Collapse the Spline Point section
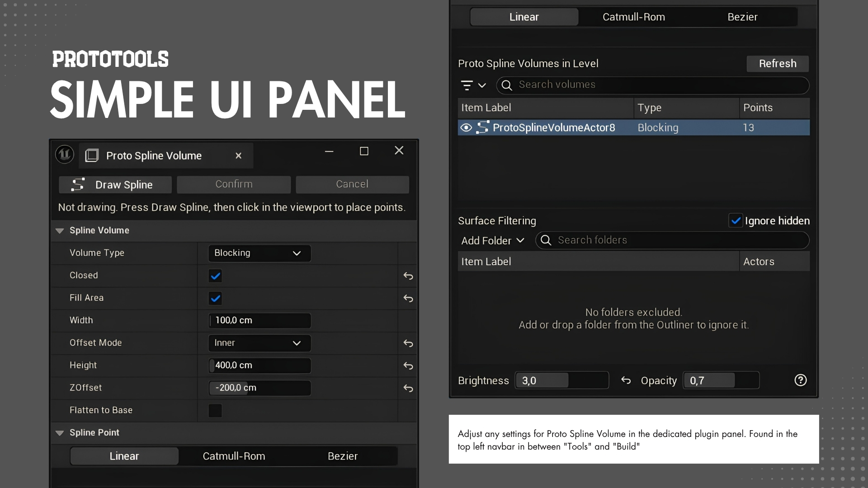This screenshot has width=868, height=488. [59, 433]
